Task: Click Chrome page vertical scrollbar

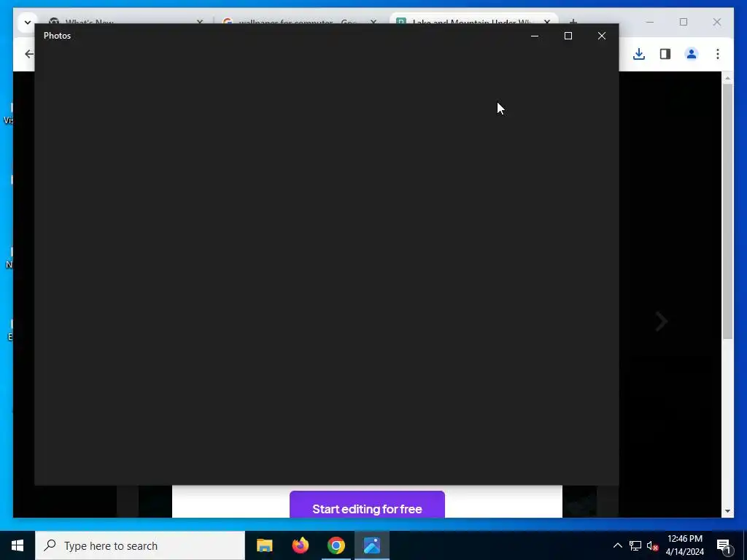Action: pos(727,211)
